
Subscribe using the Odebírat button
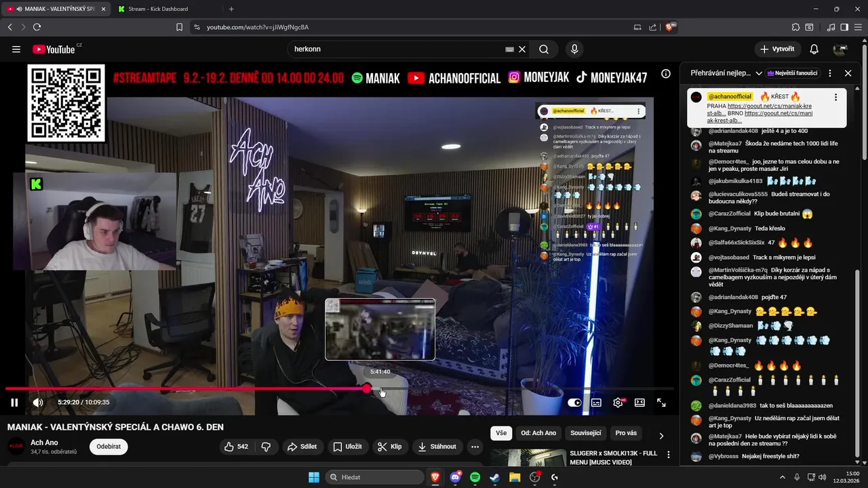click(108, 447)
